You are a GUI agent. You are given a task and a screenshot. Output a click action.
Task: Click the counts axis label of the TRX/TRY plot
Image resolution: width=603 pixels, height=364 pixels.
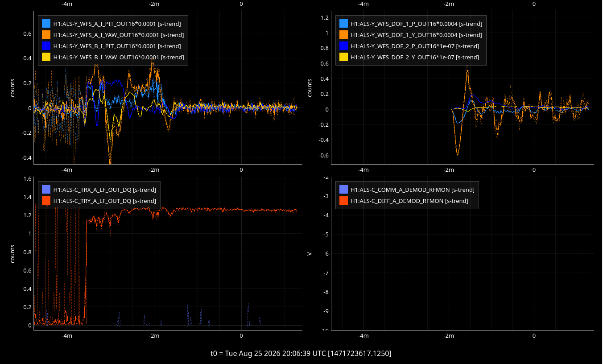12,253
